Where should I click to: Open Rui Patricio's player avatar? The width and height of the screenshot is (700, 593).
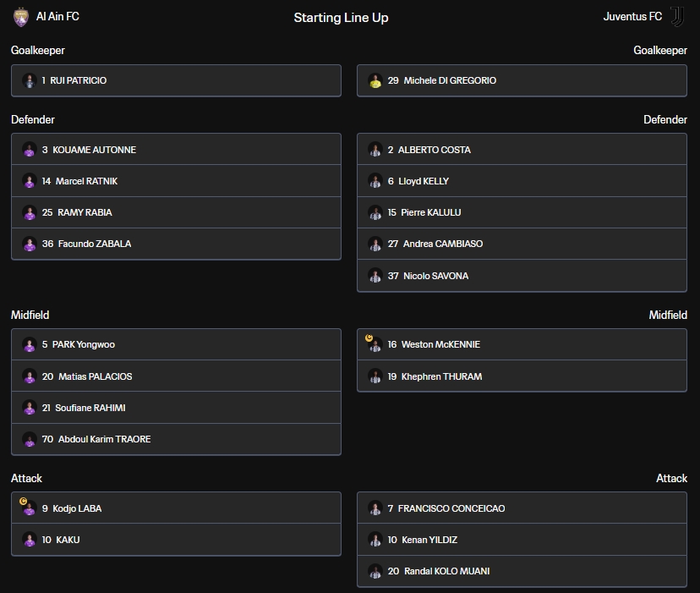click(30, 81)
